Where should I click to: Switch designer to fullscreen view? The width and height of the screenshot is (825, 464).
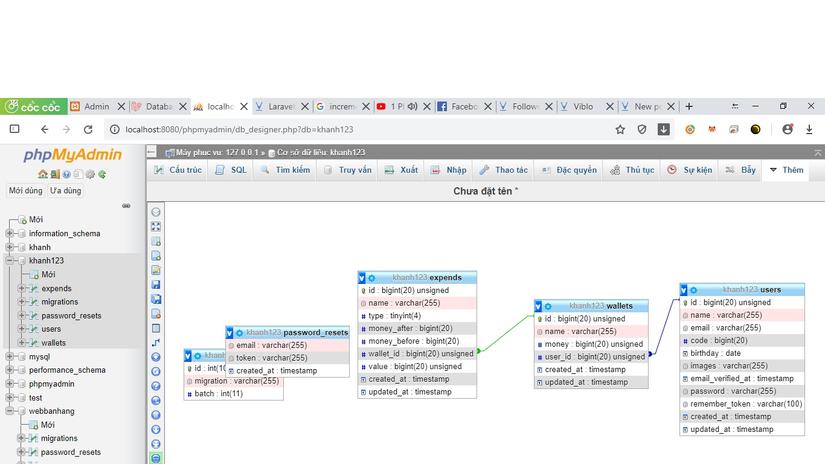coord(156,227)
